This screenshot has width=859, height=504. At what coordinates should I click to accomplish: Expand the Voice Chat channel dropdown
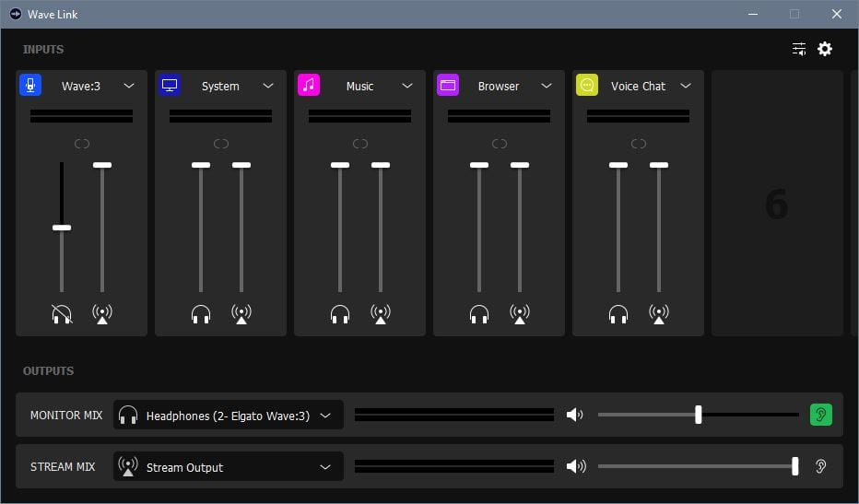coord(686,86)
